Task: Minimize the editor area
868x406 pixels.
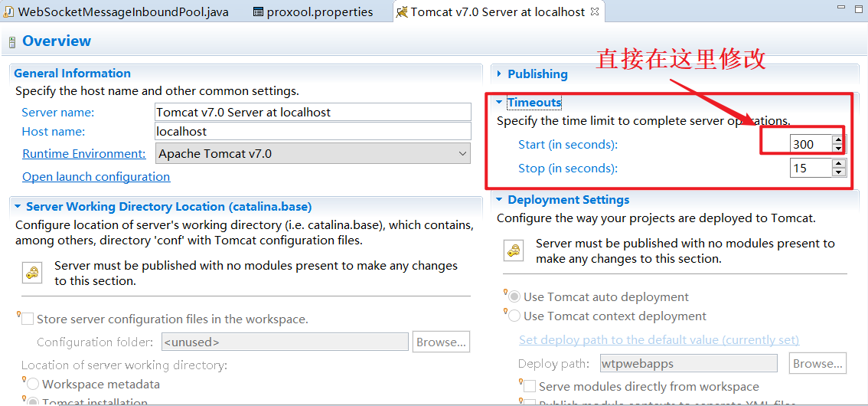Action: pyautogui.click(x=842, y=8)
